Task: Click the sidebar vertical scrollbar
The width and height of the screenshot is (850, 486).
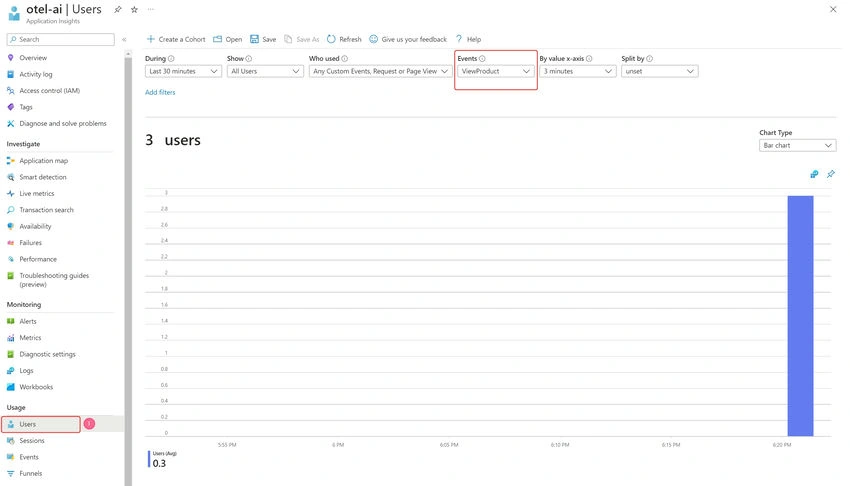Action: [128, 271]
